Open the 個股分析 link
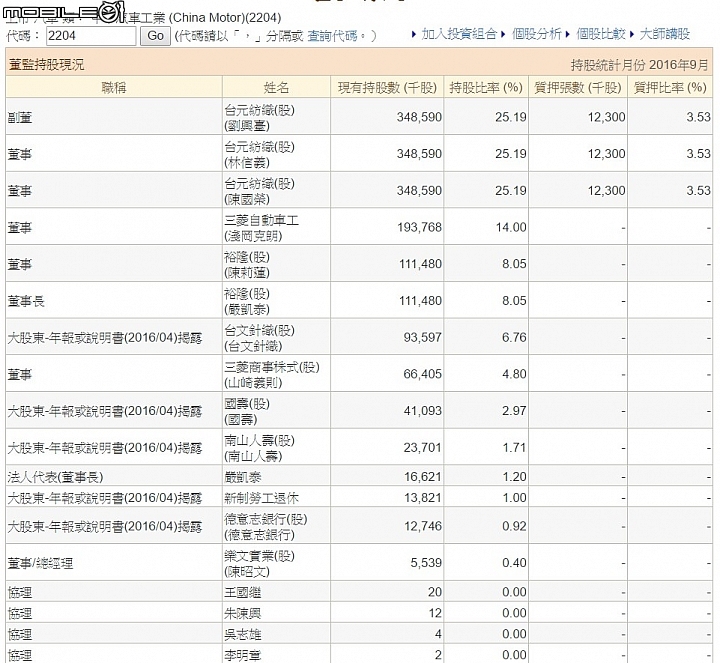 pos(536,34)
